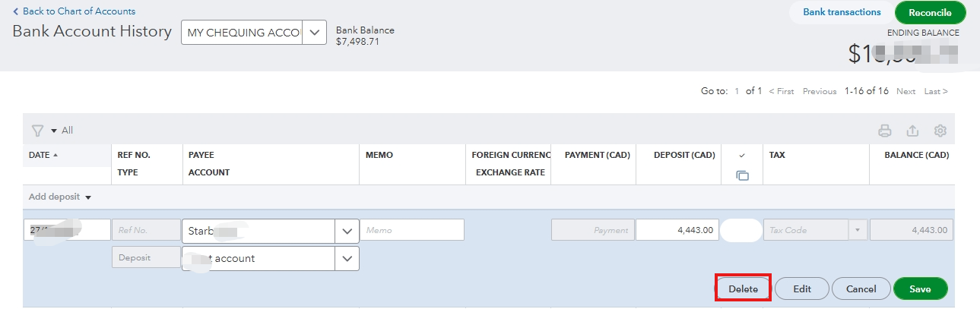Click the TAX column header
Screen dimensions: 980x309
point(777,155)
